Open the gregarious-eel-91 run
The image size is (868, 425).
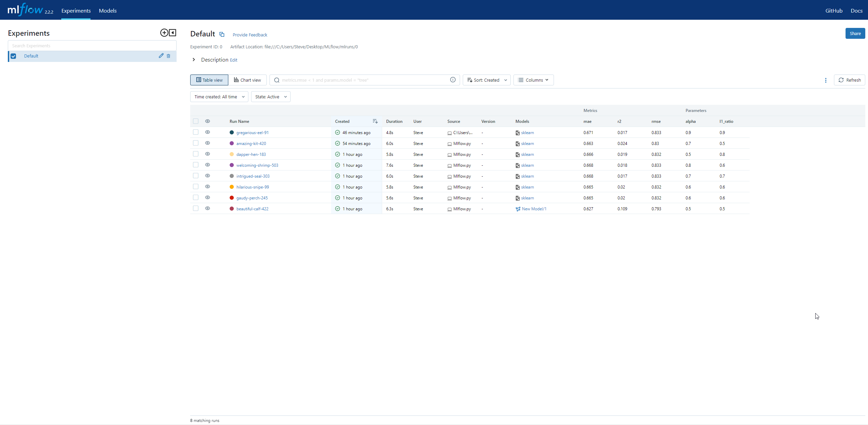click(252, 133)
